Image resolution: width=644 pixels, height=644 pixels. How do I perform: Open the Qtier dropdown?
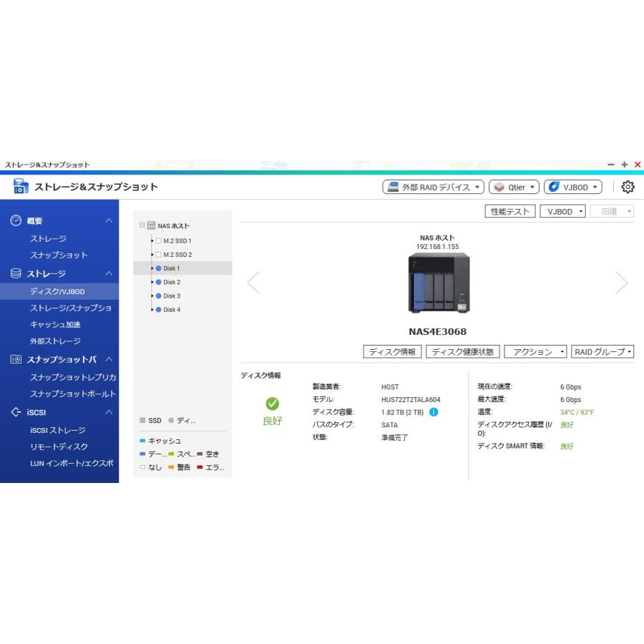point(514,187)
